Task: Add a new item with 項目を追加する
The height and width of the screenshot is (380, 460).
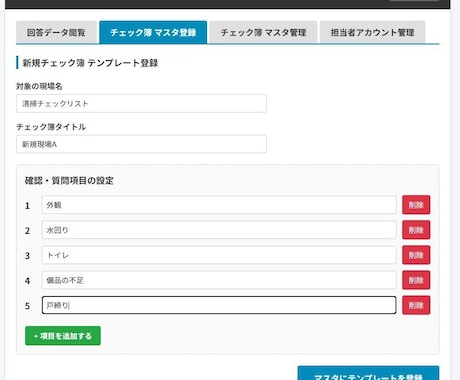Action: (63, 336)
